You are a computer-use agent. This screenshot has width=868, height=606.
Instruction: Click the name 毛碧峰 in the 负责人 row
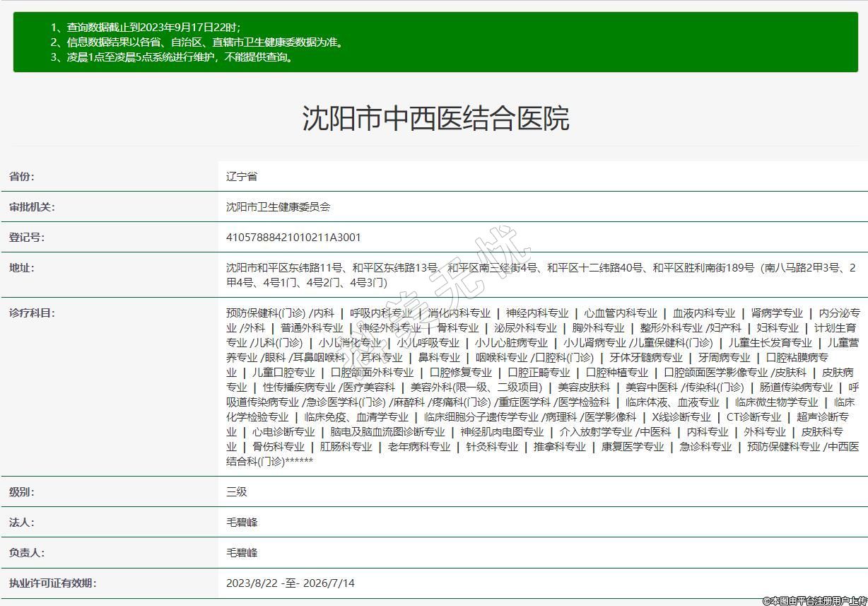[x=242, y=553]
